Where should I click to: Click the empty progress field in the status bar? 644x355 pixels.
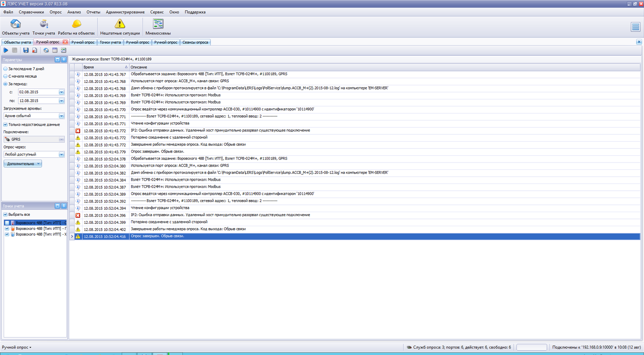pos(531,347)
